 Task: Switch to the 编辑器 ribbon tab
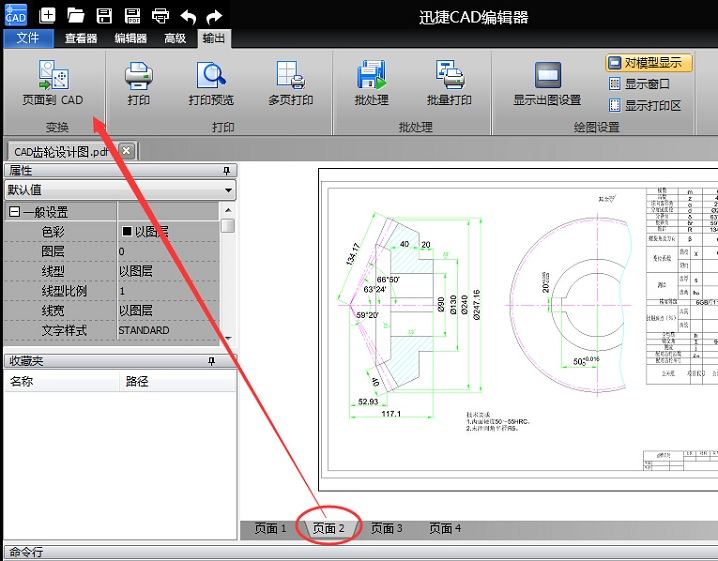tap(131, 38)
